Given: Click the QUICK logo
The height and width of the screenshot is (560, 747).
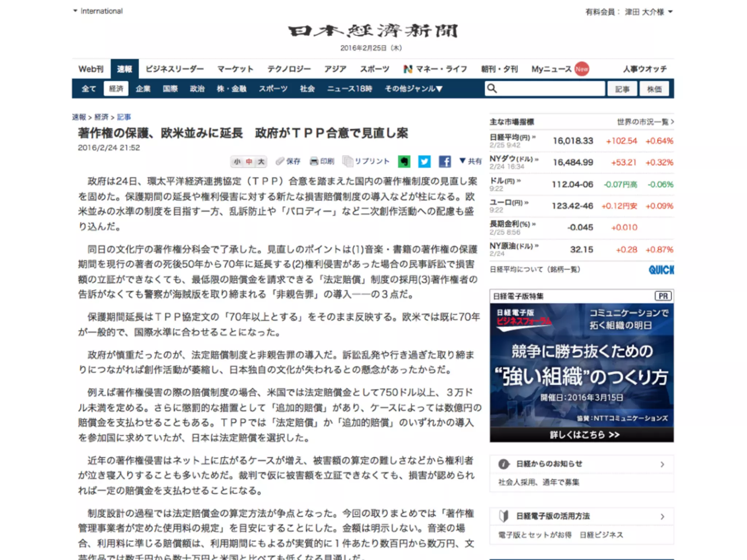Looking at the screenshot, I should point(661,270).
